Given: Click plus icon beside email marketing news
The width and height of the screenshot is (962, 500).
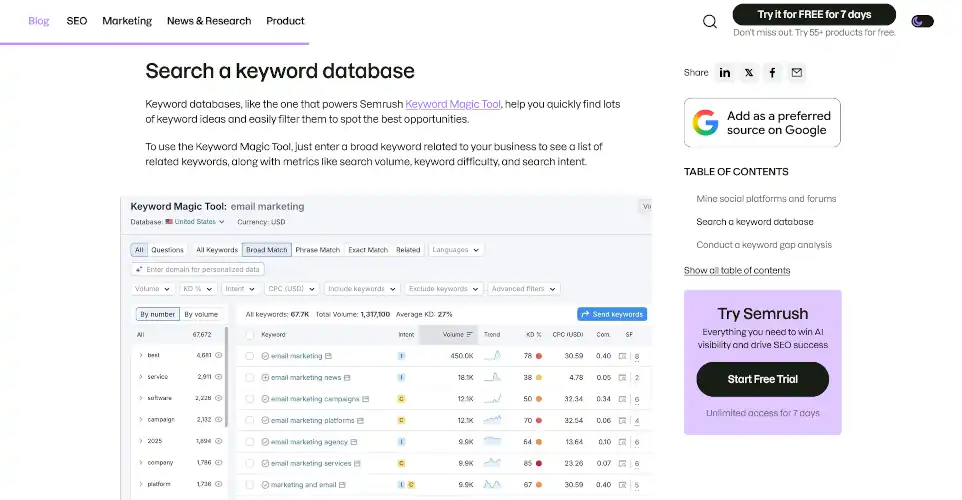Looking at the screenshot, I should tap(265, 377).
